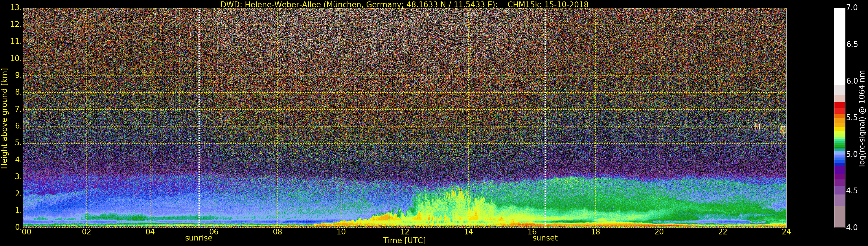The width and height of the screenshot is (868, 246).
Task: Click the height axis tick label '8.'
Action: pos(18,92)
